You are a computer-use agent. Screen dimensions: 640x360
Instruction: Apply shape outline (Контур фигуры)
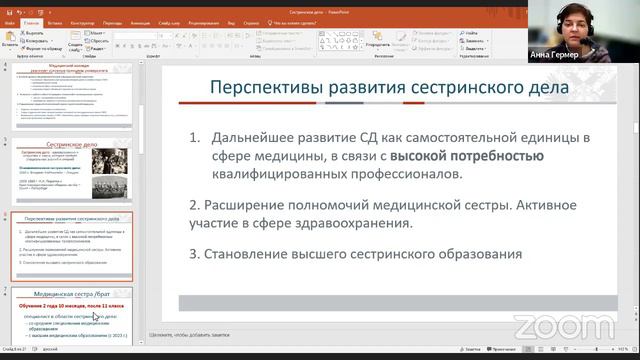tap(430, 41)
